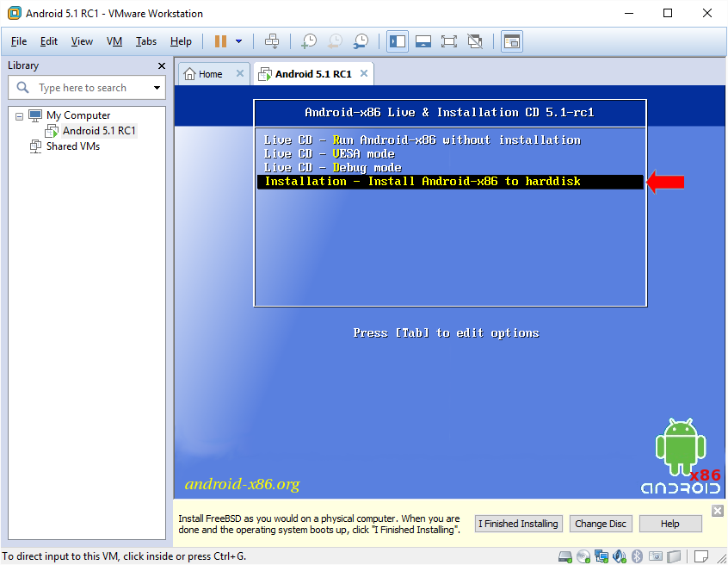728x565 pixels.
Task: Click the My Computer monitor icon
Action: [35, 115]
